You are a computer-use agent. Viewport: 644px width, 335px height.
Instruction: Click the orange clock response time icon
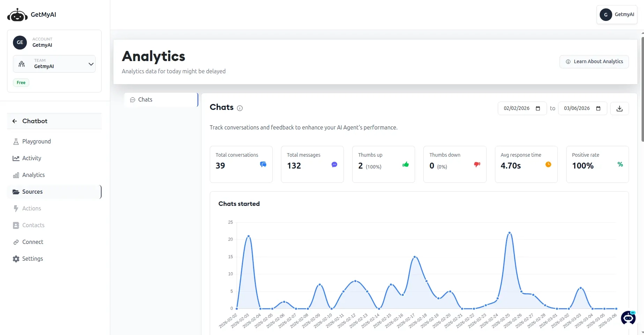click(548, 164)
